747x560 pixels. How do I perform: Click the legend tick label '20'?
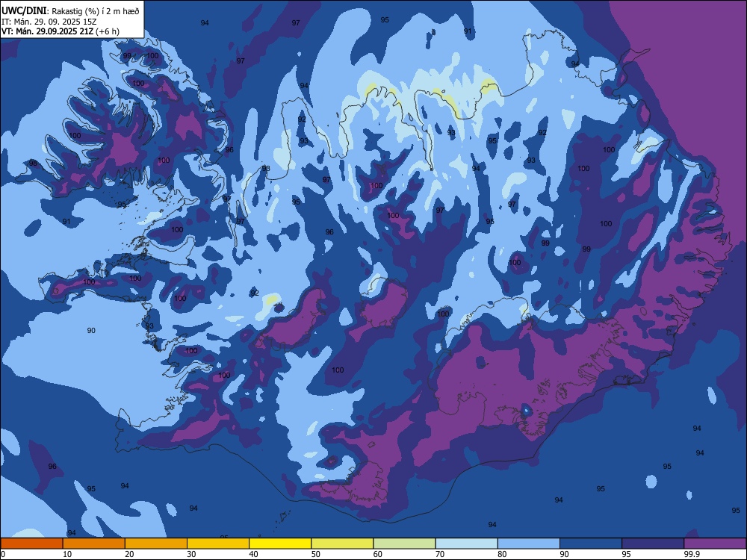[x=129, y=554]
